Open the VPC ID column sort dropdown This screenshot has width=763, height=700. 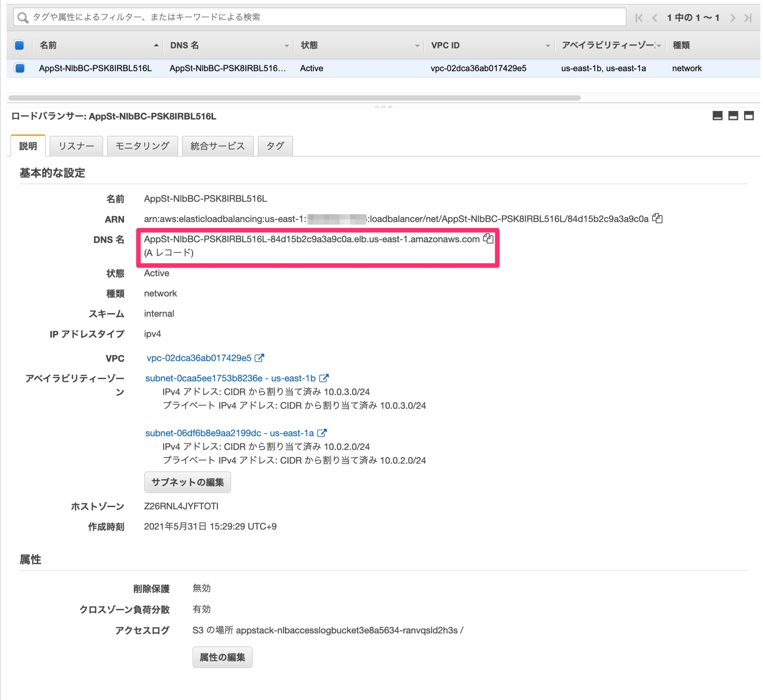click(548, 45)
